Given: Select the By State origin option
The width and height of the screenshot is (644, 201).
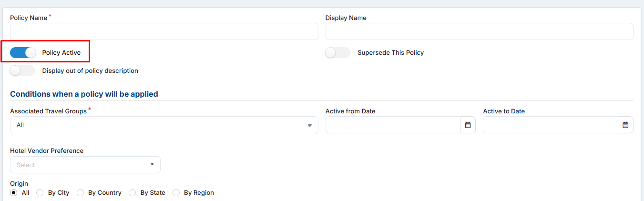Looking at the screenshot, I should 133,193.
